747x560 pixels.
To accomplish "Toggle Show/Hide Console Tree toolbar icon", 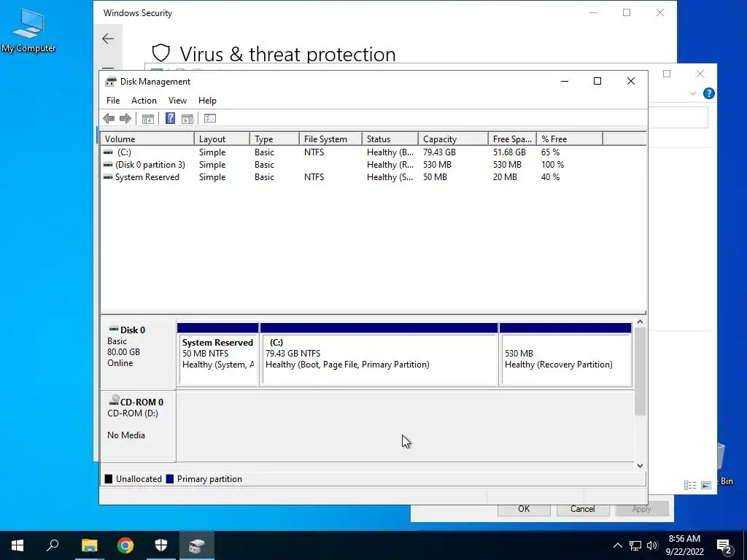I will tap(147, 119).
